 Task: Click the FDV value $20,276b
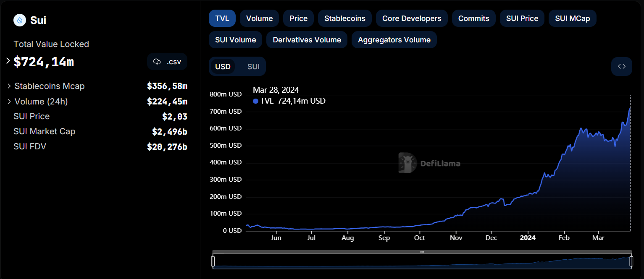point(167,147)
